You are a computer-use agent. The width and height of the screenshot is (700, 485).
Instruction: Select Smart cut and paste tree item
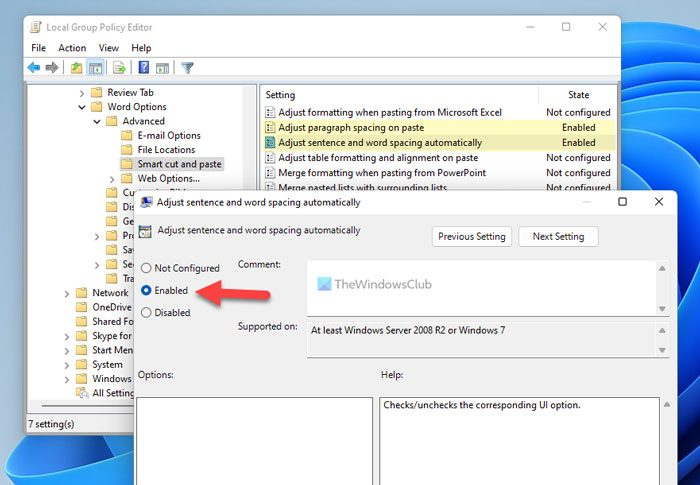(x=179, y=164)
